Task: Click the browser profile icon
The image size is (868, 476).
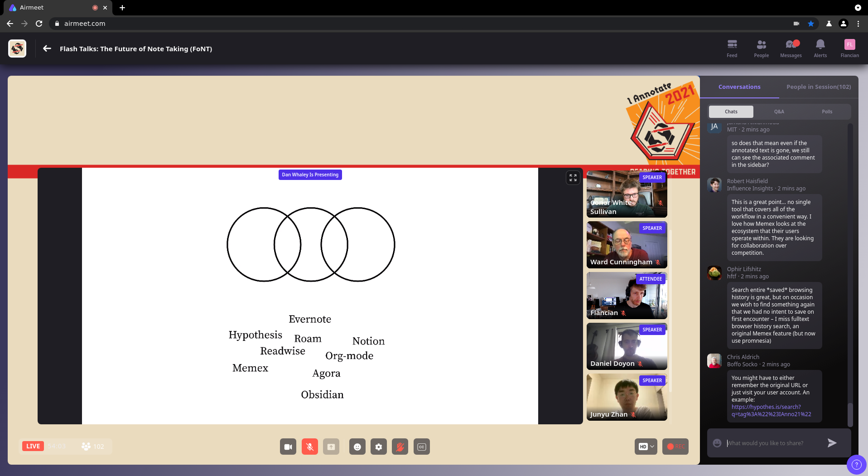Action: [x=844, y=24]
